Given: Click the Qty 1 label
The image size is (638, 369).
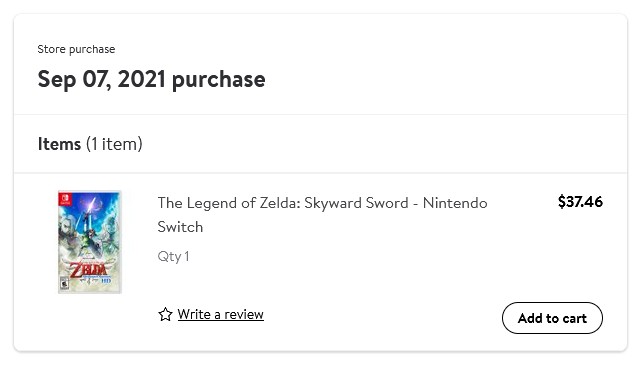Looking at the screenshot, I should coord(173,256).
